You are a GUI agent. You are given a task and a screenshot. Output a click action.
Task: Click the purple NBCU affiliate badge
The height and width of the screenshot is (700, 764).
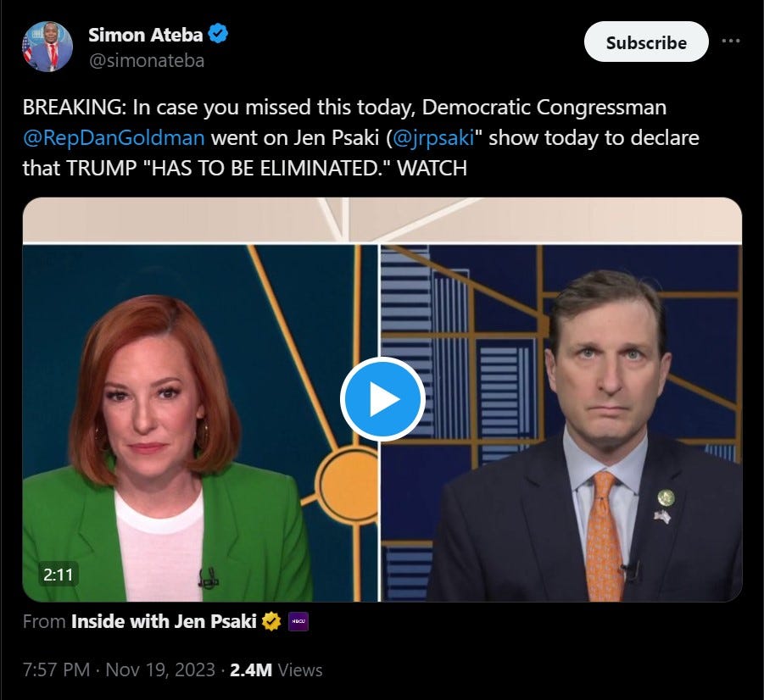pyautogui.click(x=298, y=621)
